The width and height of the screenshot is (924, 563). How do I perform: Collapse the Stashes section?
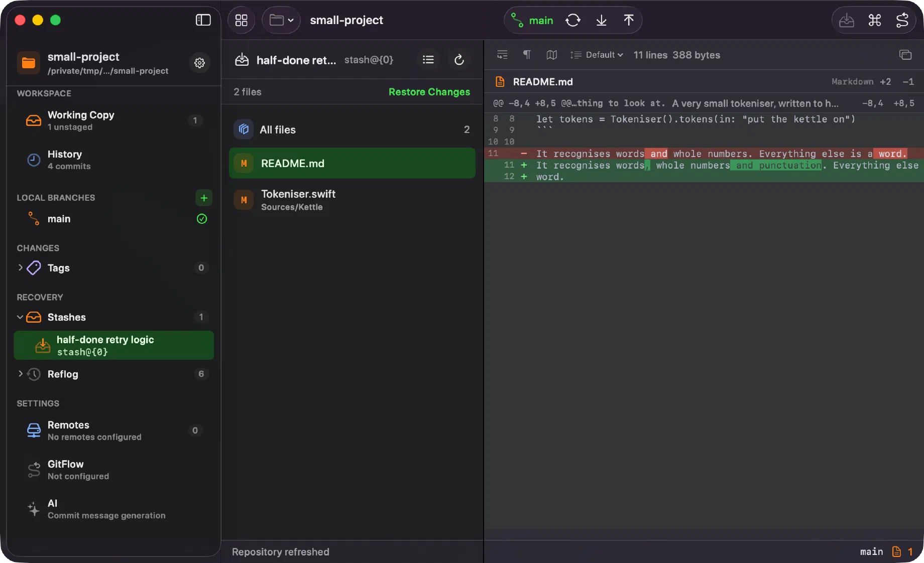20,317
